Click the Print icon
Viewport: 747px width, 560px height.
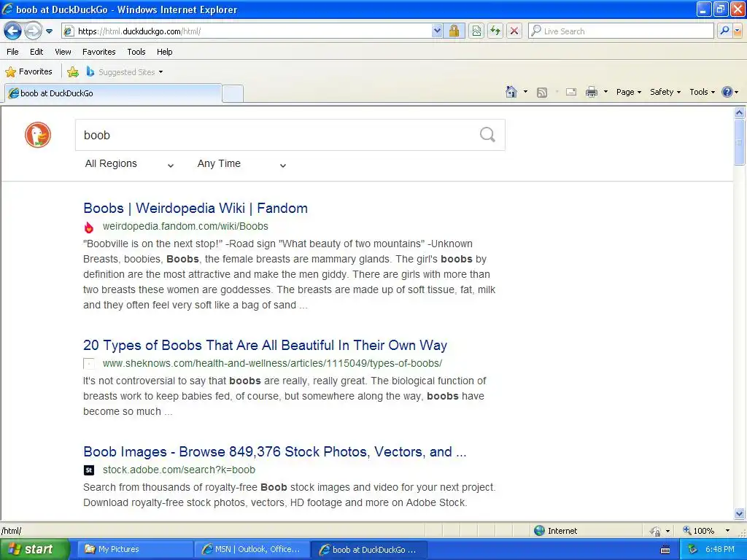[x=591, y=92]
